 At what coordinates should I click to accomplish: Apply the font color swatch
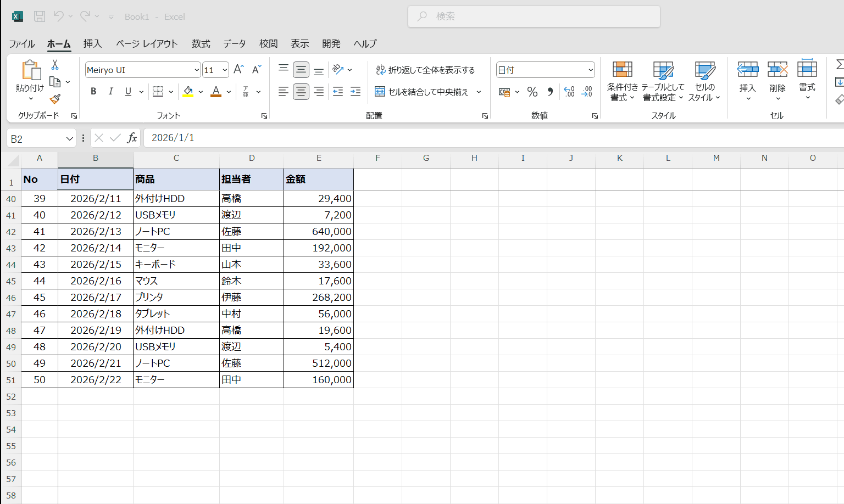coord(216,92)
